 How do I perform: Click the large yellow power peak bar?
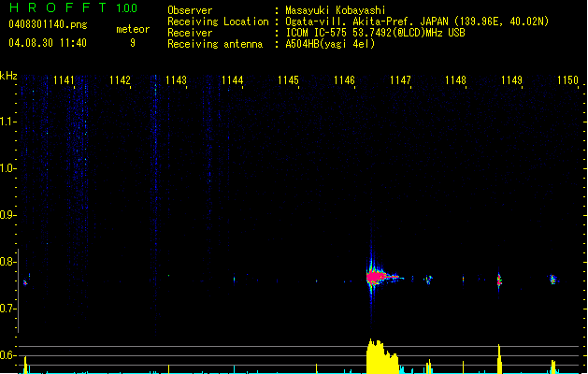[x=382, y=356]
